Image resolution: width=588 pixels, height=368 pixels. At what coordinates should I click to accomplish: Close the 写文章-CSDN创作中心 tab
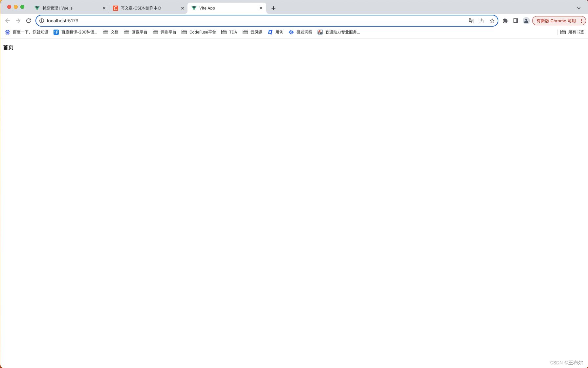tap(183, 8)
